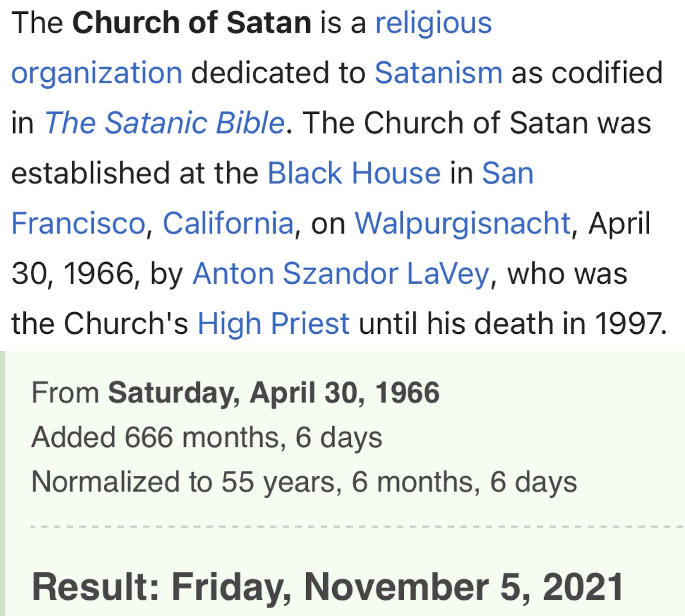This screenshot has width=685, height=616.
Task: Click 'Added 666 months, 6 days' line
Action: [x=207, y=437]
